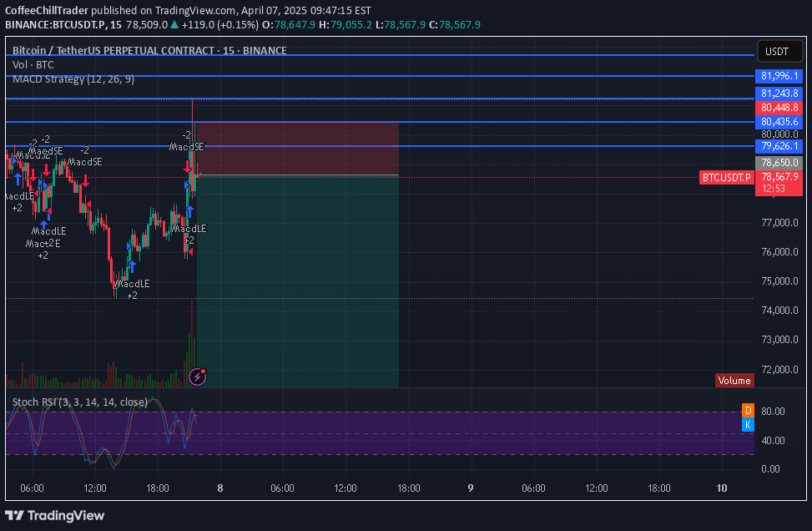Select the 81,996.1 blue price label

point(779,76)
